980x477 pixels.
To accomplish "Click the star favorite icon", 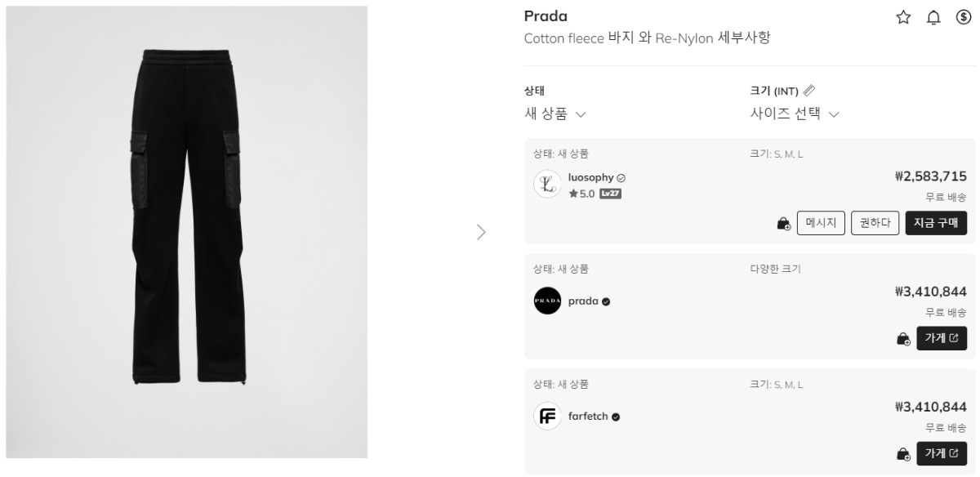I will 903,17.
